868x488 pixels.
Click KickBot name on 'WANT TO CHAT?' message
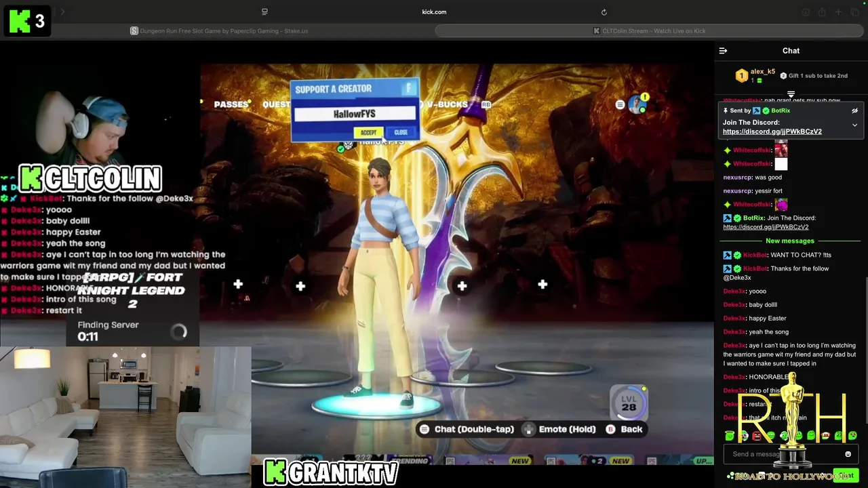click(755, 255)
